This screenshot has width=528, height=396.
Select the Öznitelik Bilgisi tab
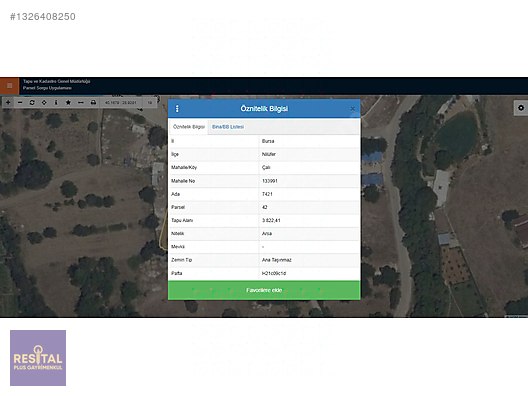(189, 127)
